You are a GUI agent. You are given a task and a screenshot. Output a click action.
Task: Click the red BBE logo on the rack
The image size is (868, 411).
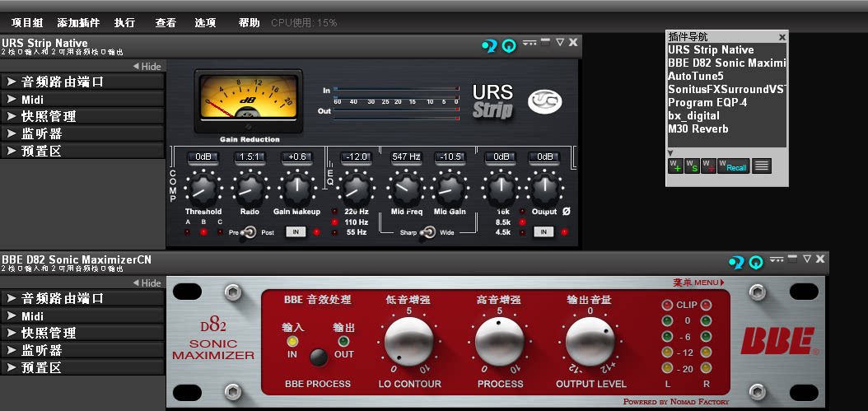point(778,341)
